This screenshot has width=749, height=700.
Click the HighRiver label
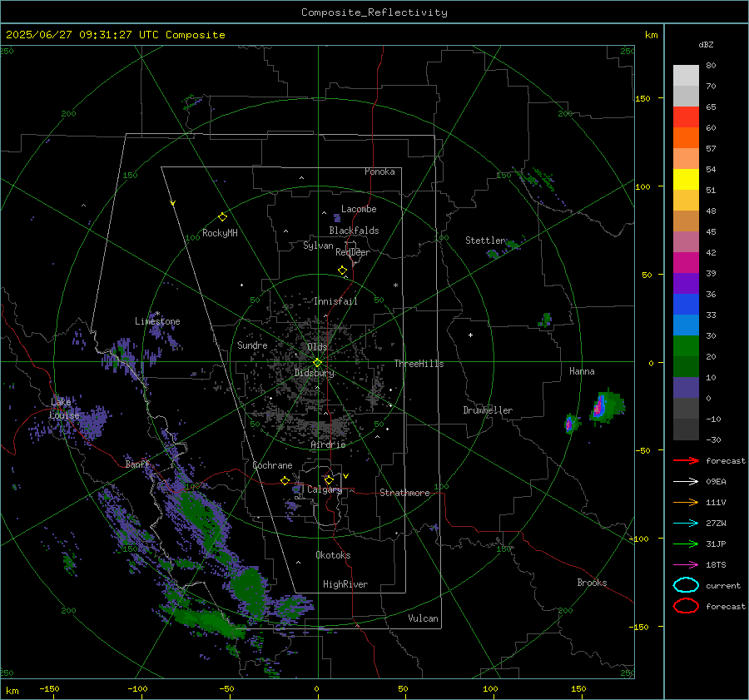pos(345,584)
